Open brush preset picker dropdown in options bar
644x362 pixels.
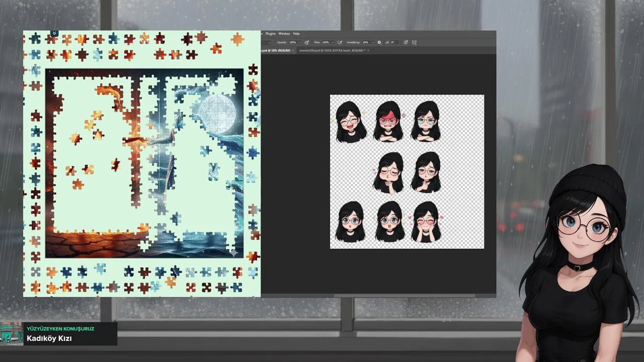pyautogui.click(x=270, y=43)
